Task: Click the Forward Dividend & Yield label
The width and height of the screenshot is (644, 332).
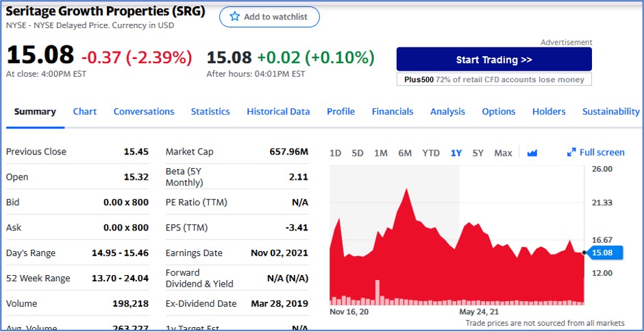Action: tap(199, 278)
